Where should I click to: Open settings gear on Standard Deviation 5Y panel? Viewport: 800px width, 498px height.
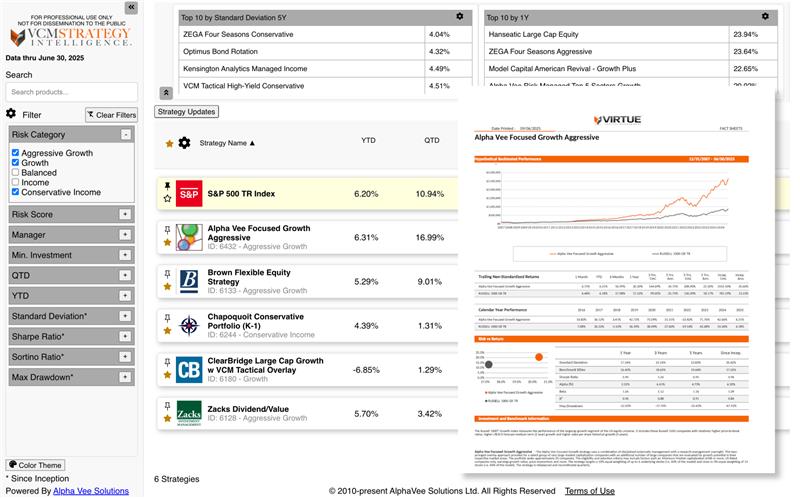tap(459, 17)
